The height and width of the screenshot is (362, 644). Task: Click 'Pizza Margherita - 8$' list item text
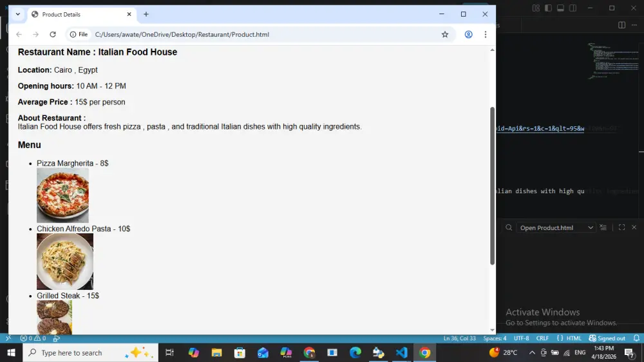73,163
